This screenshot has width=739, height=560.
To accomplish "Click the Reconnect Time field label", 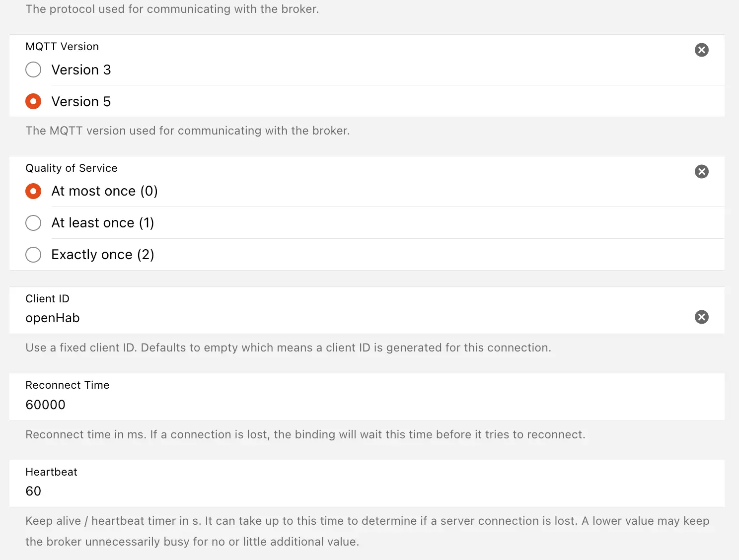I will (68, 385).
